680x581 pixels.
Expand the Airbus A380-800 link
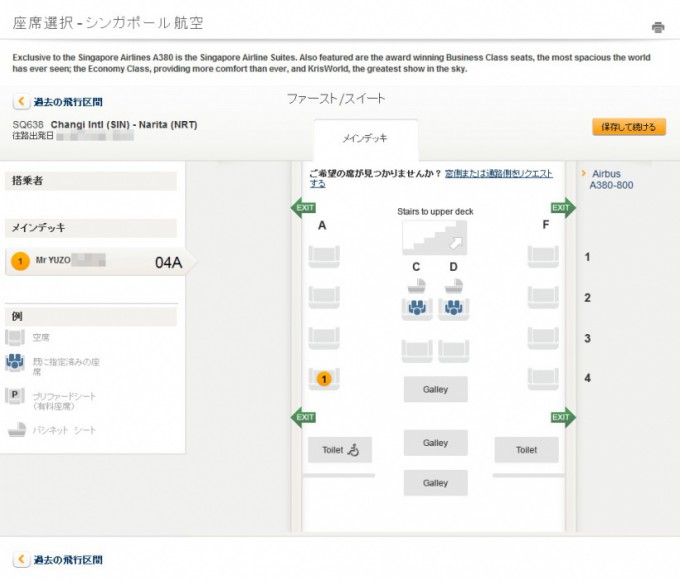coord(611,180)
